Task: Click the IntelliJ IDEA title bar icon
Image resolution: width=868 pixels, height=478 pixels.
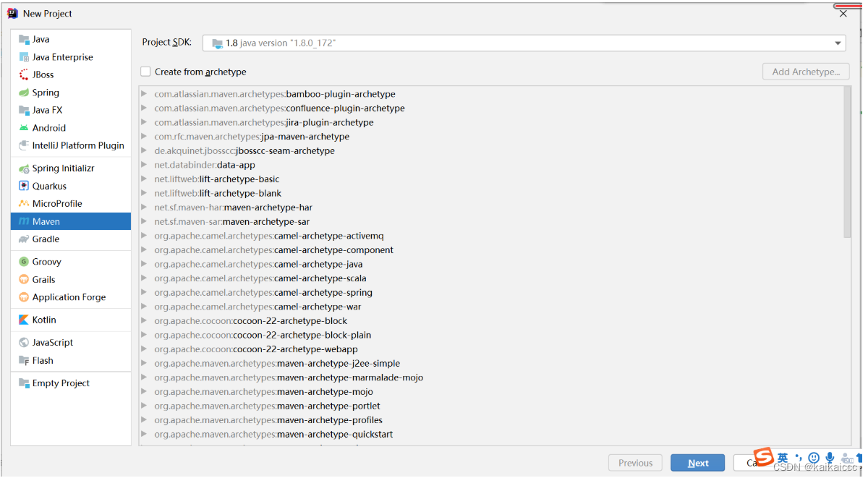Action: point(12,13)
